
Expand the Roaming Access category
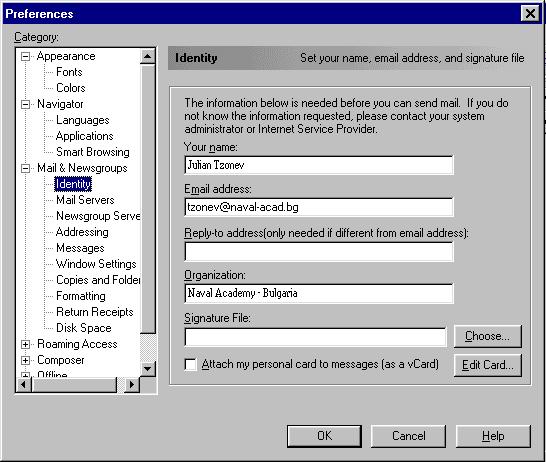click(25, 344)
